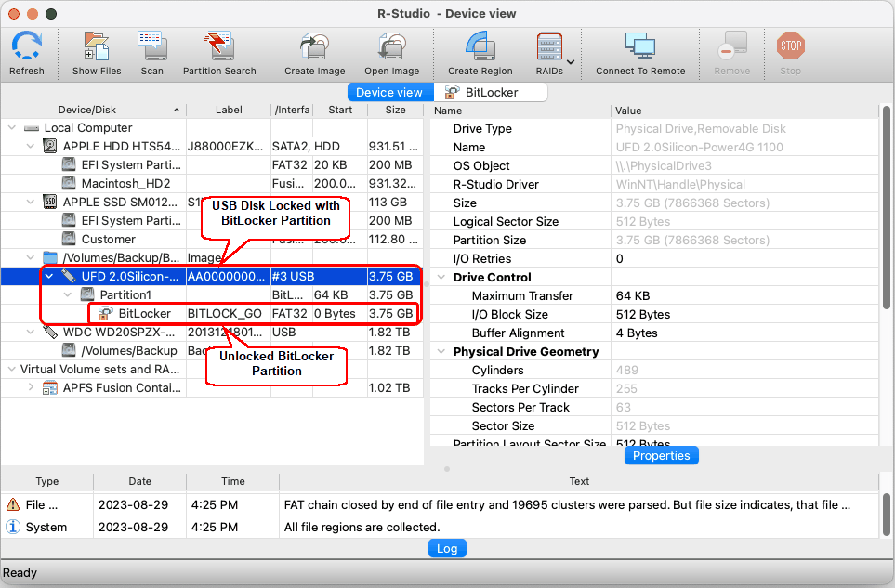The height and width of the screenshot is (588, 895).
Task: Click the System info icon in the log
Action: tap(13, 527)
